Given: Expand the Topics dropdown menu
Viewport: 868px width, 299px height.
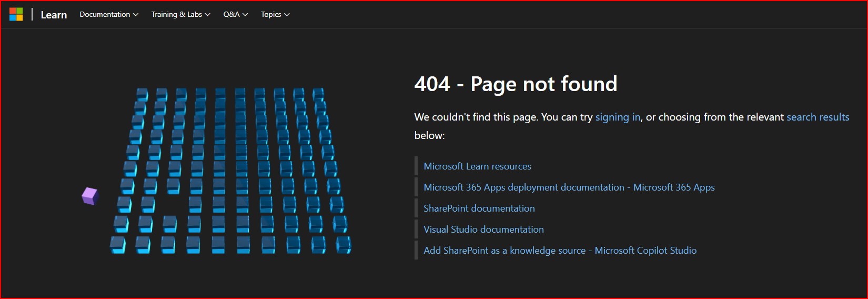Looking at the screenshot, I should (275, 14).
